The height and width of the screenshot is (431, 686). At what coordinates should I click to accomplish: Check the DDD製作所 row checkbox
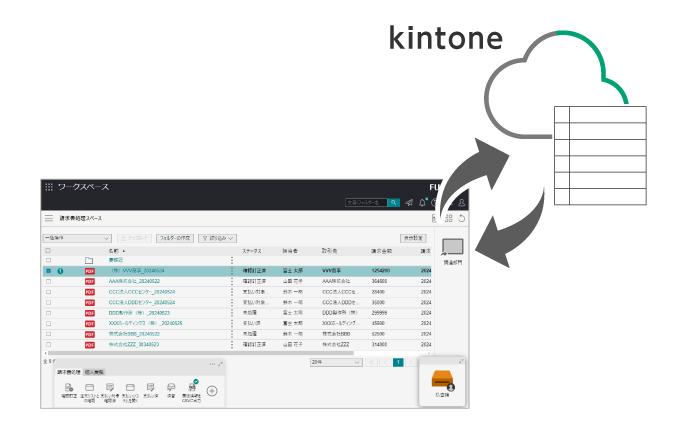tap(48, 313)
